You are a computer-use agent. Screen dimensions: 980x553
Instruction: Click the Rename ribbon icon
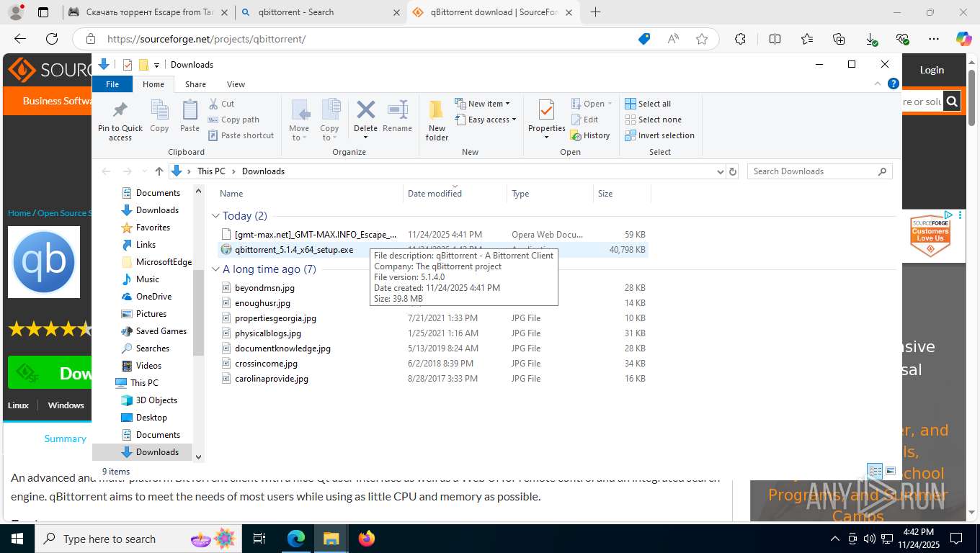point(397,110)
